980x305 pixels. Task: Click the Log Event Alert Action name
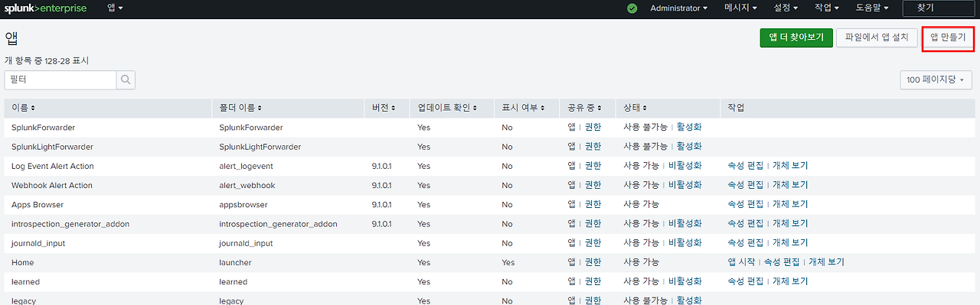pyautogui.click(x=53, y=165)
